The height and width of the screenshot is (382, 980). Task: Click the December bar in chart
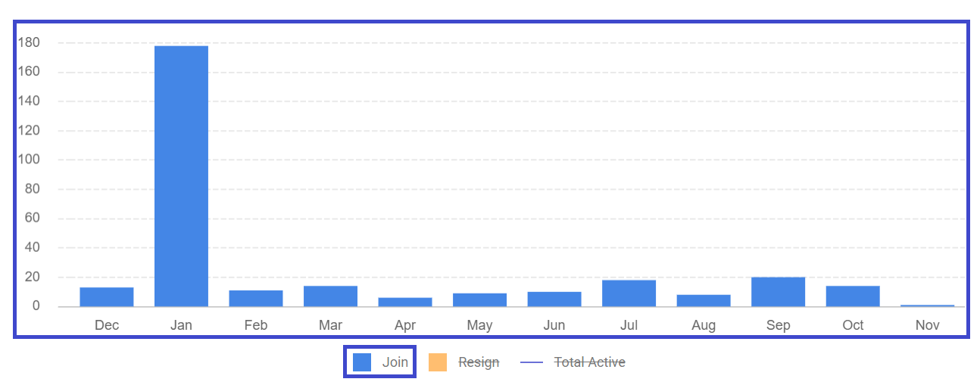click(107, 297)
